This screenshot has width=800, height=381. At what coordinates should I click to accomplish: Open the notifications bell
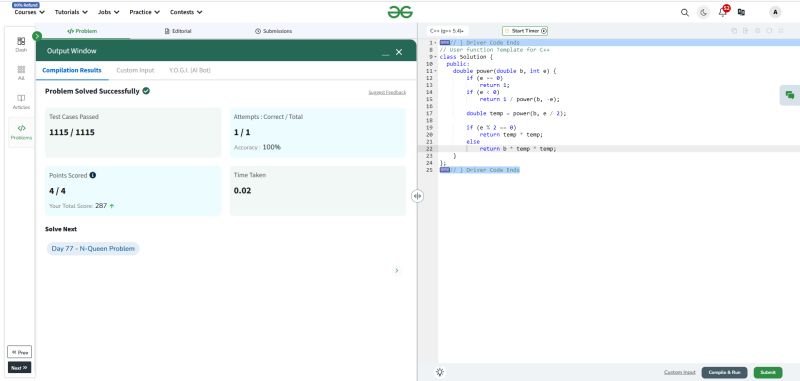pos(722,12)
